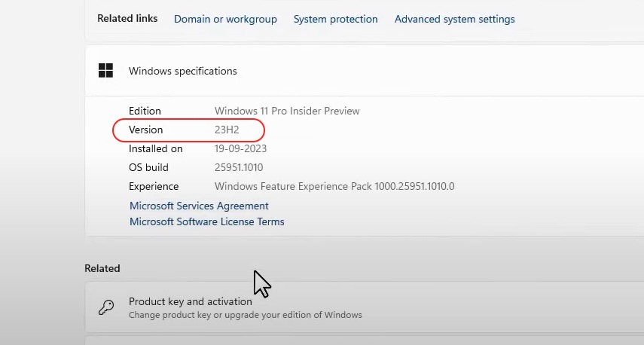Open the Domain or workgroup link

click(x=225, y=20)
